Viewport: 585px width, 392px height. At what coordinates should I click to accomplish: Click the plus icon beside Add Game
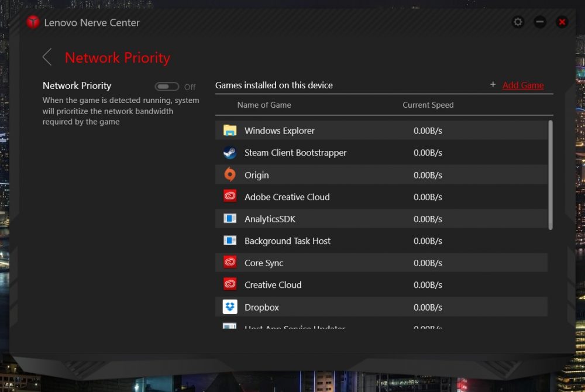pyautogui.click(x=493, y=85)
